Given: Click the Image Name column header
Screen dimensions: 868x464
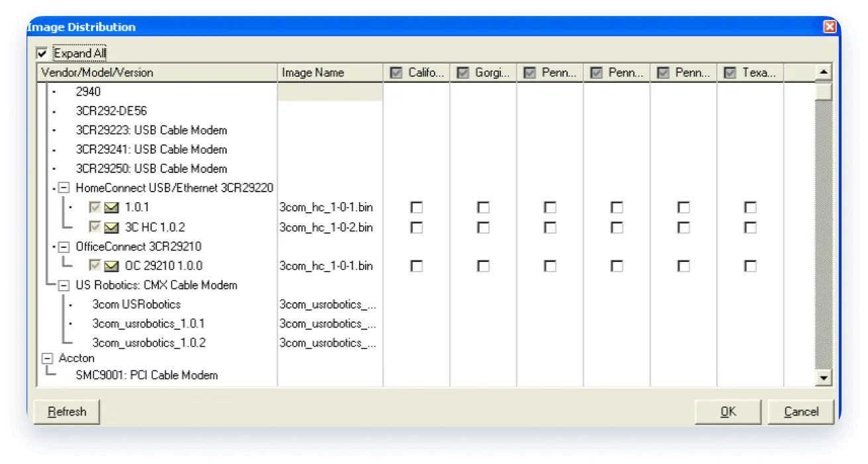Looking at the screenshot, I should [330, 73].
